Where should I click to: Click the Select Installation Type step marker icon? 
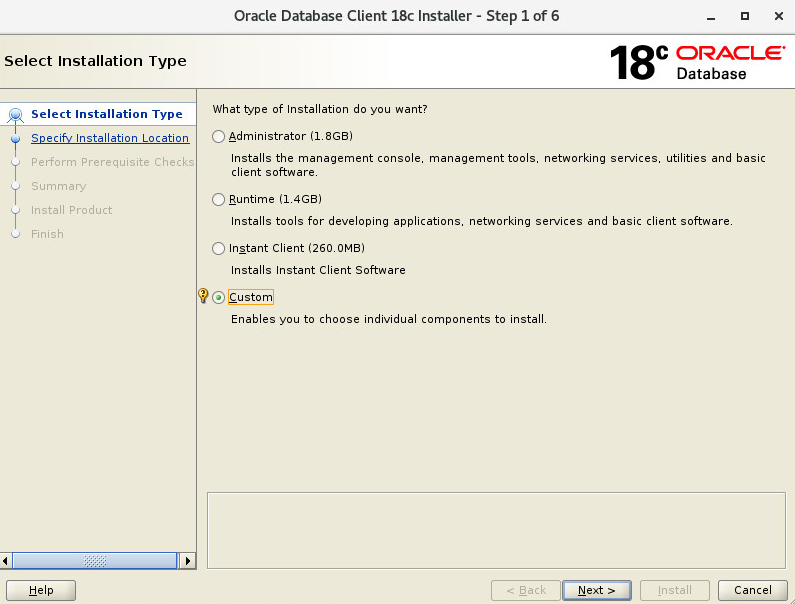16,116
